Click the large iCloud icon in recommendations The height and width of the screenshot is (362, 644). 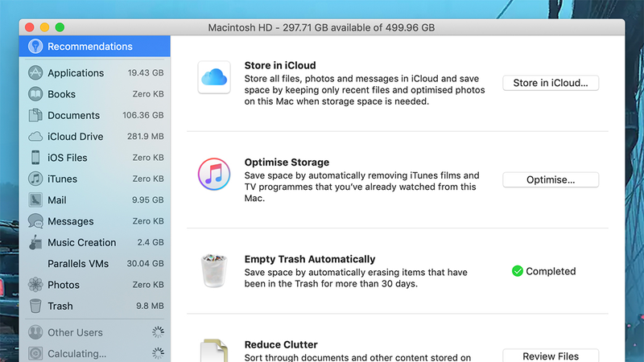pyautogui.click(x=214, y=77)
